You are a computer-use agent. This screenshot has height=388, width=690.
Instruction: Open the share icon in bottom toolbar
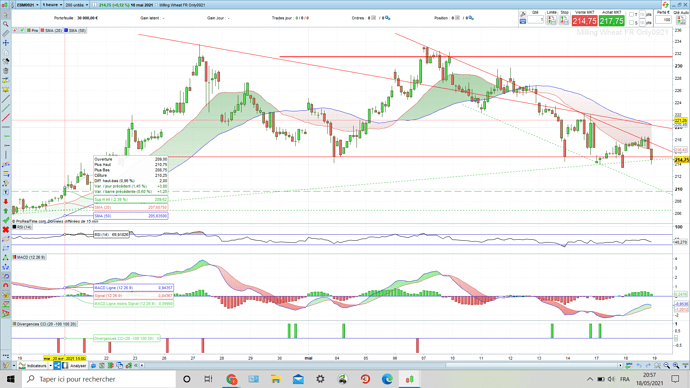click(57, 366)
